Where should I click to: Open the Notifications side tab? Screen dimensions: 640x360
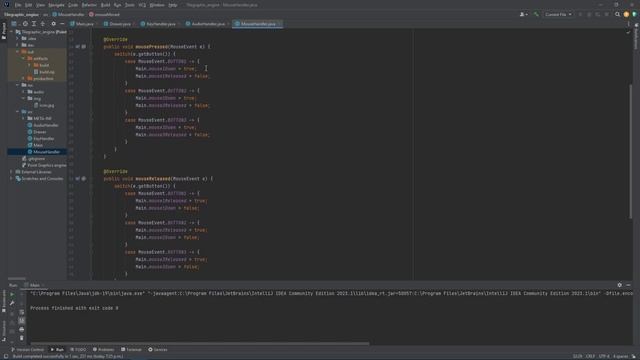pyautogui.click(x=636, y=37)
